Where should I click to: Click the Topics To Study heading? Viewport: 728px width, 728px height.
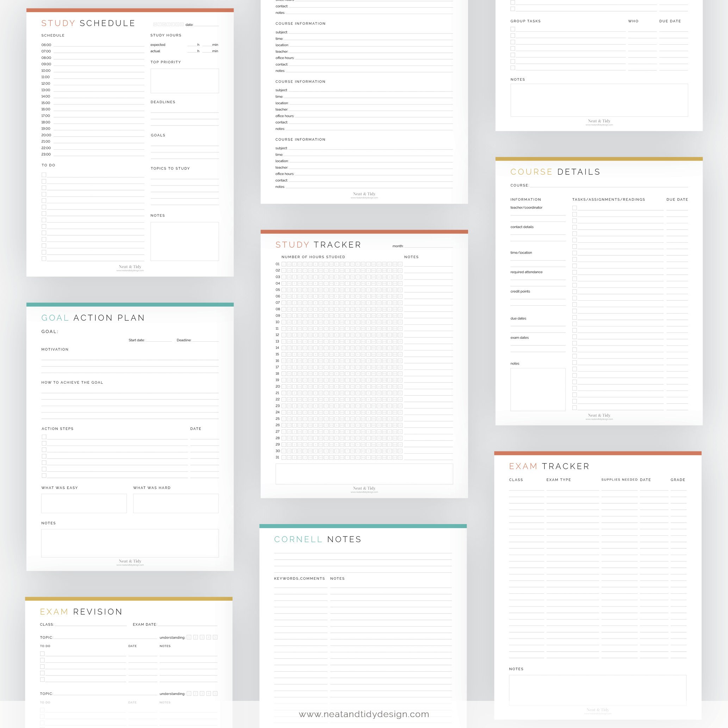[x=170, y=168]
